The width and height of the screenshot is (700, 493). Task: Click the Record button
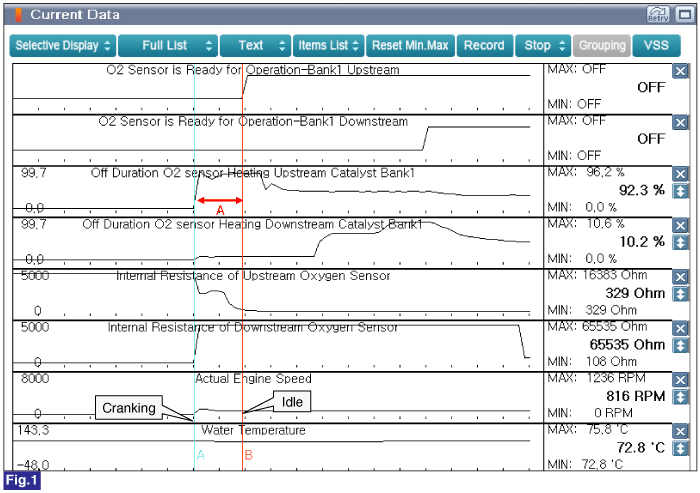pos(484,46)
